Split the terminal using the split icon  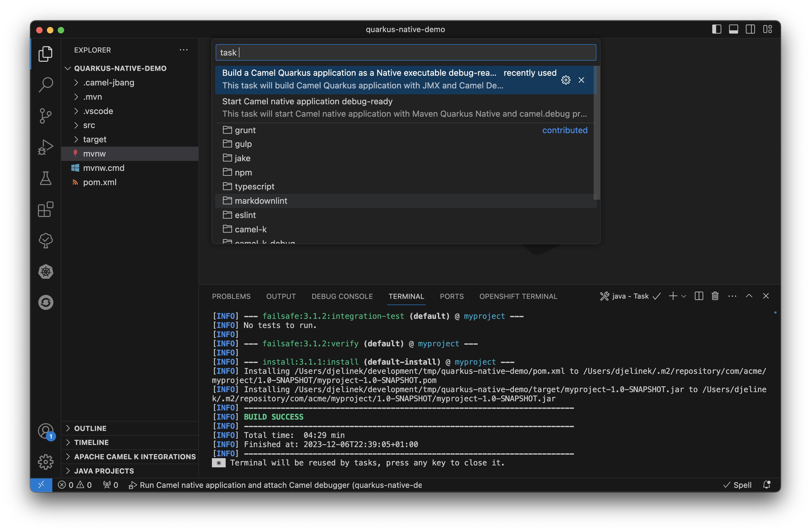(699, 296)
